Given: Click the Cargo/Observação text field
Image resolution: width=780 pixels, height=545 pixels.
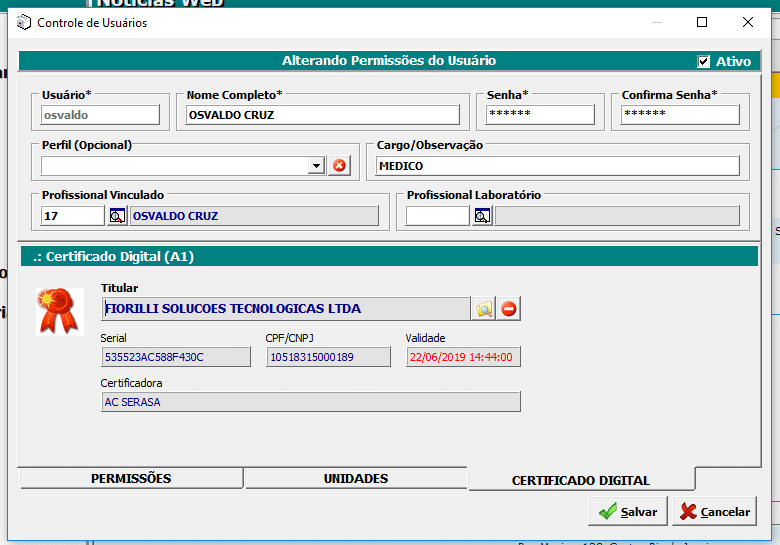Looking at the screenshot, I should tap(557, 166).
